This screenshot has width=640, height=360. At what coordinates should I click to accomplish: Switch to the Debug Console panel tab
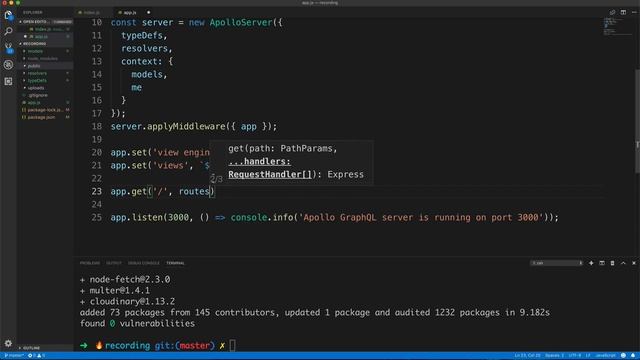(144, 263)
